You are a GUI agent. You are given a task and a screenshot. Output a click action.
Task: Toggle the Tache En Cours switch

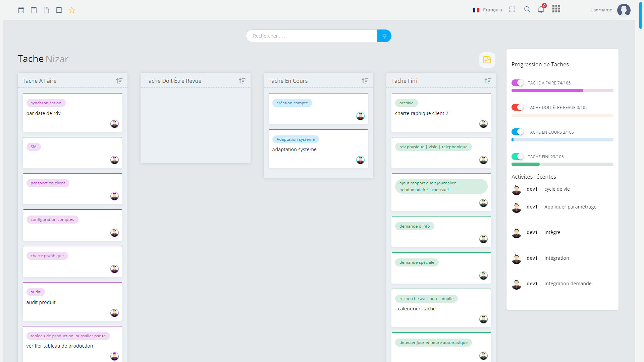click(518, 132)
